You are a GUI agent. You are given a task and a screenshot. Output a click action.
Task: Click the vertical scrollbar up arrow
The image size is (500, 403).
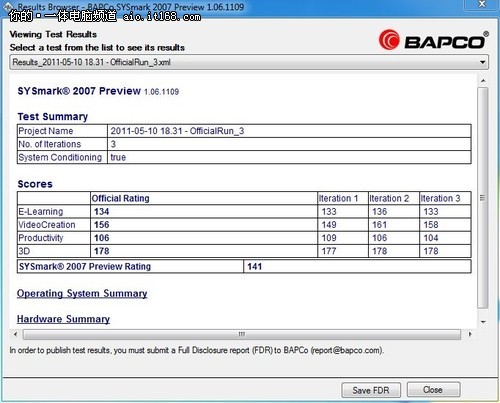[x=483, y=81]
